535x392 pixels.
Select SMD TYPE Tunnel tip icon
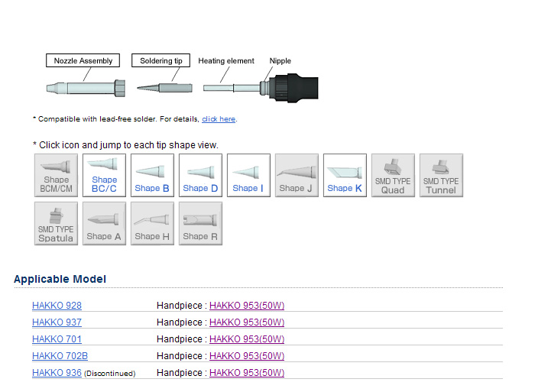tap(441, 176)
